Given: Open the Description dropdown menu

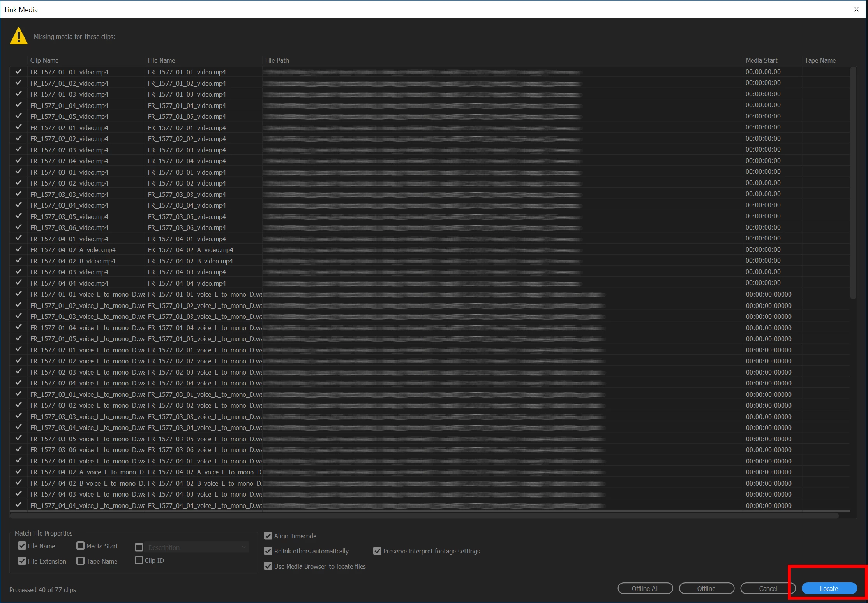Looking at the screenshot, I should [x=197, y=548].
